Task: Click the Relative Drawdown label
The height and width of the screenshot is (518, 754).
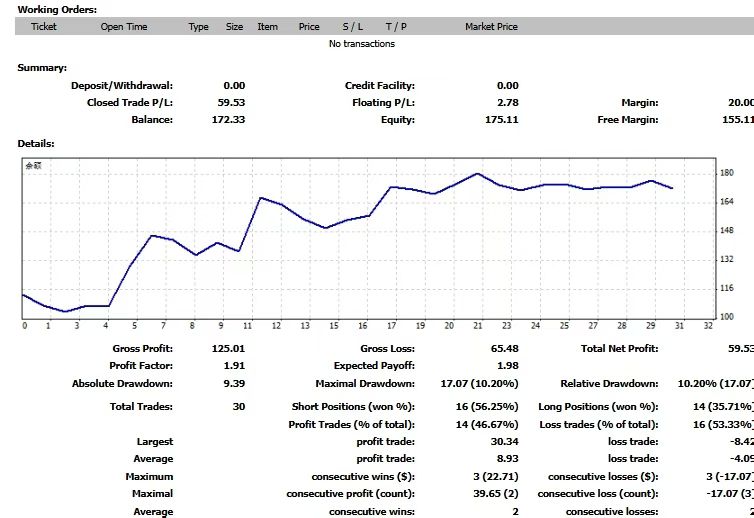Action: [x=609, y=384]
